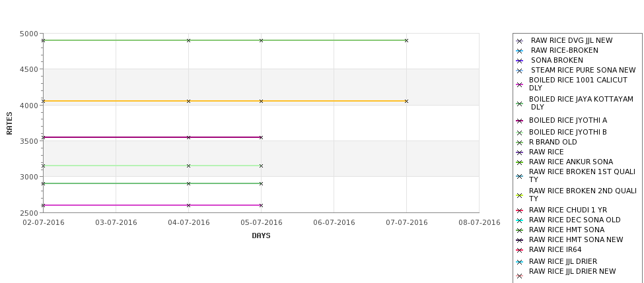Click the RAW RICE JJL DRIER legend marker
The image size is (644, 283).
click(x=520, y=262)
